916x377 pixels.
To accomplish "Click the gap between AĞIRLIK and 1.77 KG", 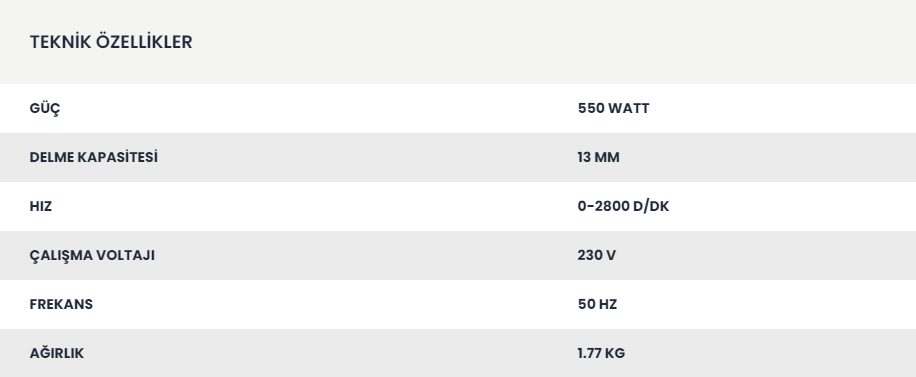I will tap(331, 353).
